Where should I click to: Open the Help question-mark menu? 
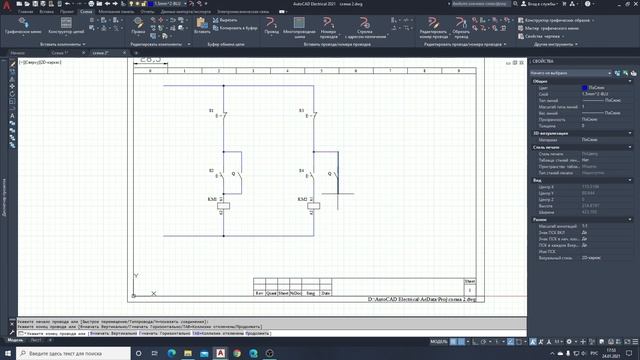(x=588, y=4)
